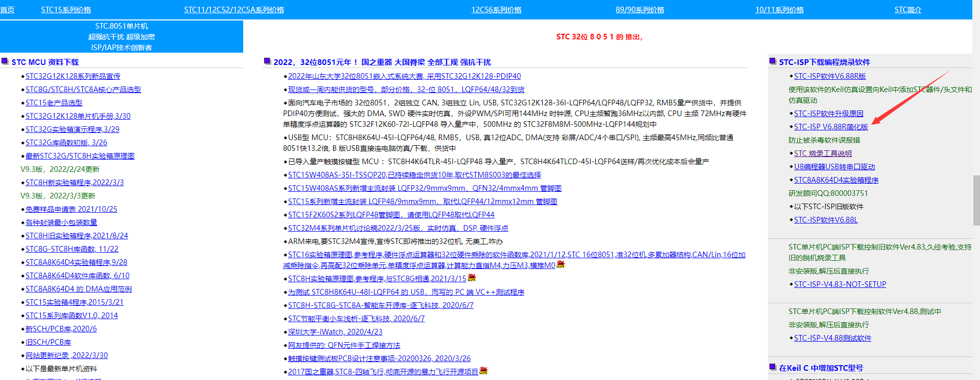
Task: Open STC8H新实验箱程序,2022/3/3 link
Action: [75, 183]
